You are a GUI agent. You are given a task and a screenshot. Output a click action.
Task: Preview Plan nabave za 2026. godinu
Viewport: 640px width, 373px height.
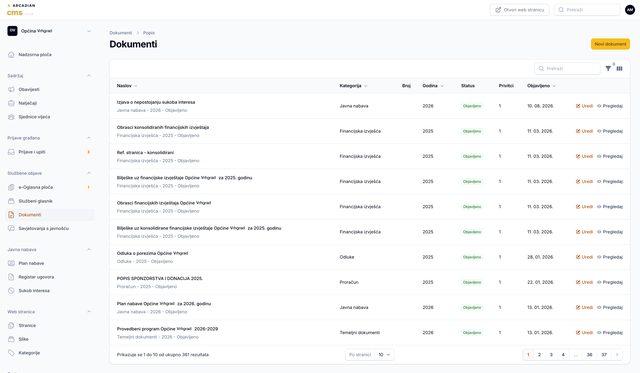[x=610, y=307]
